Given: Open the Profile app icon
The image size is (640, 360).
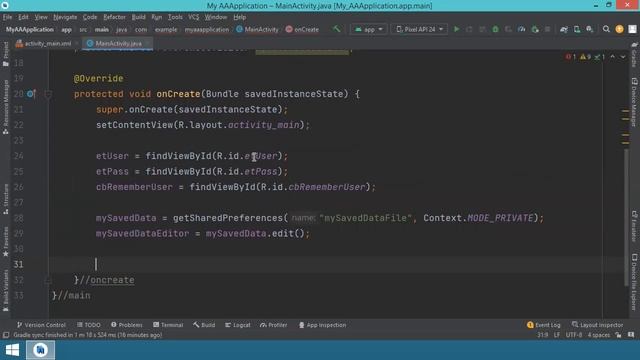Looking at the screenshot, I should 522,29.
